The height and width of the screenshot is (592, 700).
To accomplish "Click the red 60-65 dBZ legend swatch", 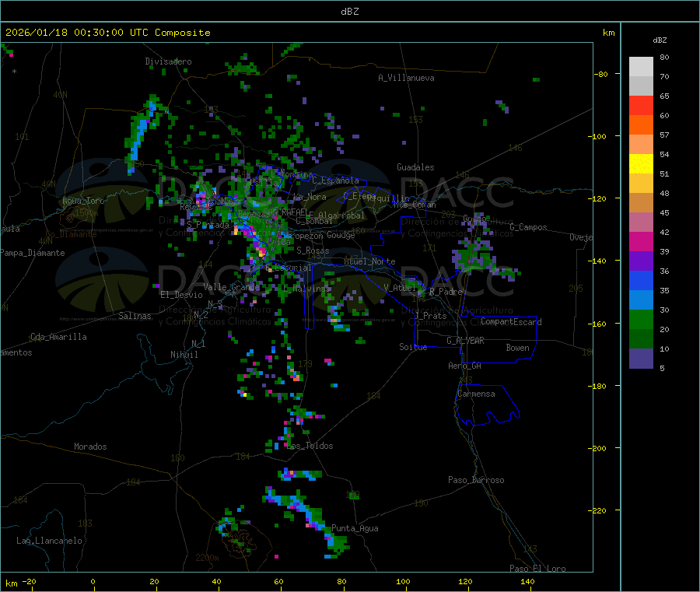I will point(641,105).
